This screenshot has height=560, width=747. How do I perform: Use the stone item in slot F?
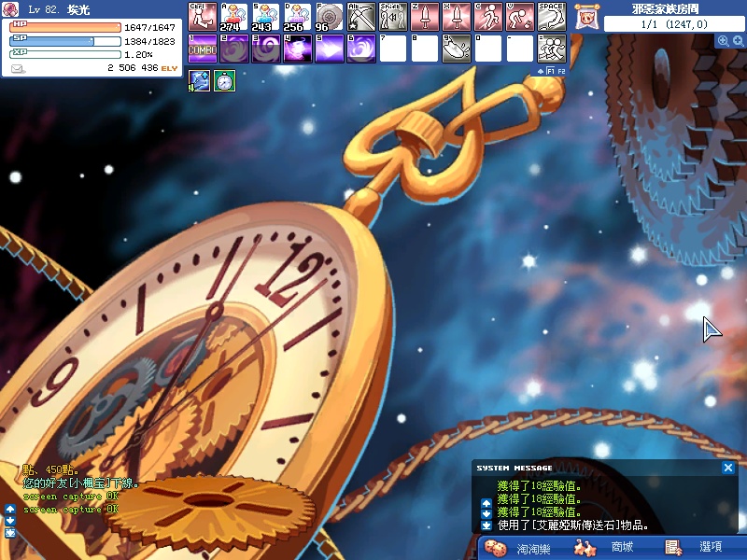click(x=330, y=17)
